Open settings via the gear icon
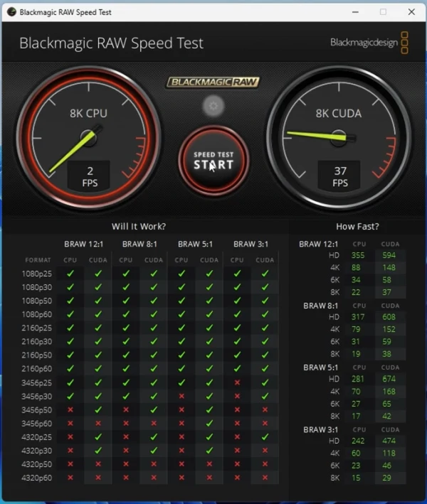427x504 pixels. tap(213, 106)
